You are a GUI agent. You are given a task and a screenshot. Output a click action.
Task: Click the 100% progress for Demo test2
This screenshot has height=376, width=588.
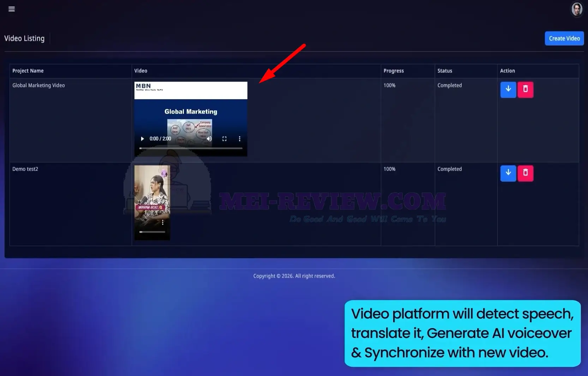[x=389, y=169]
